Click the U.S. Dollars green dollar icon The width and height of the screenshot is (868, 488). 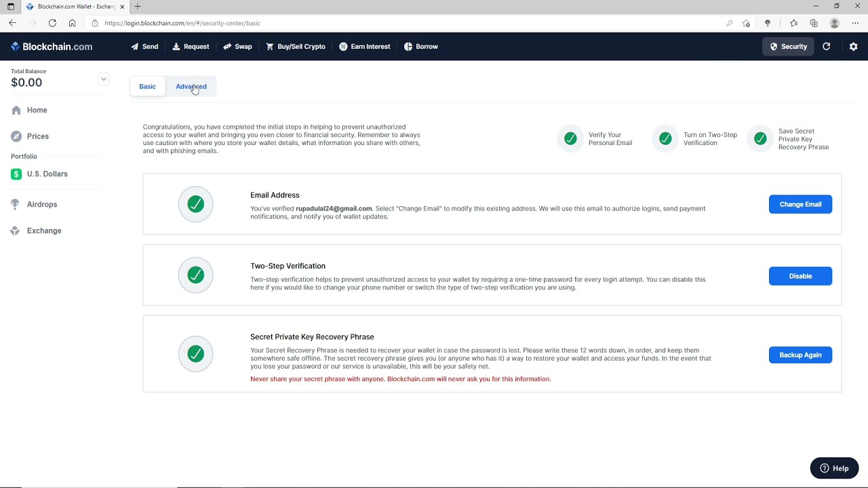[16, 174]
